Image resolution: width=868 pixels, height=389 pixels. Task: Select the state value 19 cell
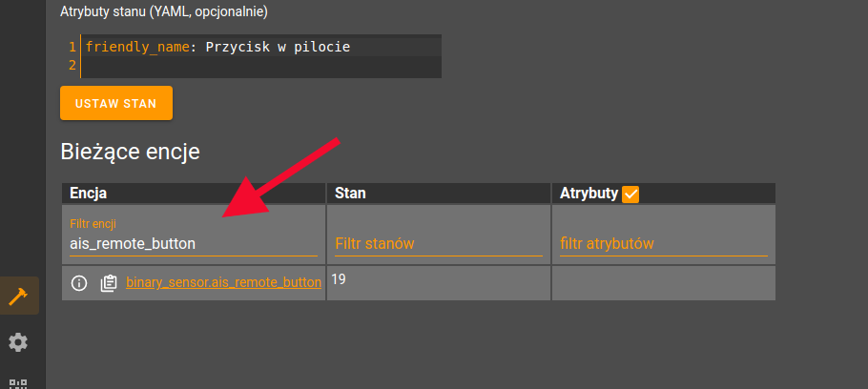tap(339, 278)
